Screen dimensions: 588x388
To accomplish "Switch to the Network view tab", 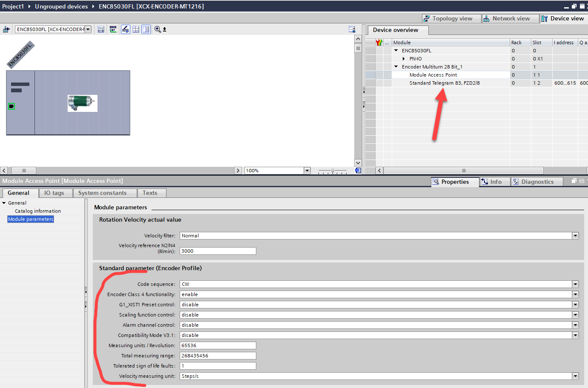I will click(510, 19).
